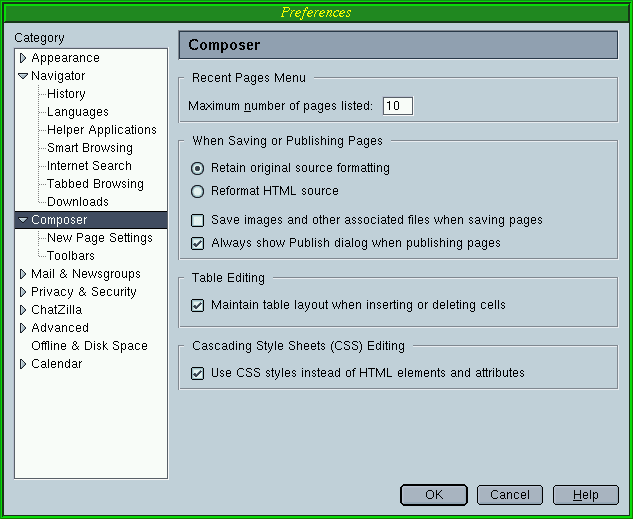Open Help for preferences
The height and width of the screenshot is (519, 633).
point(586,495)
